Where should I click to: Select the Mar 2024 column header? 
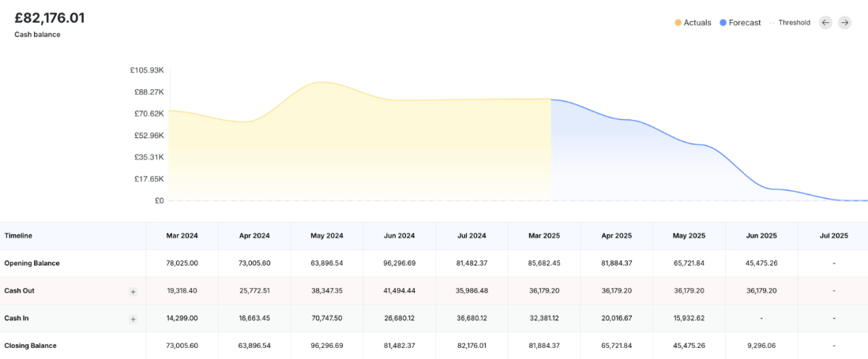point(182,236)
